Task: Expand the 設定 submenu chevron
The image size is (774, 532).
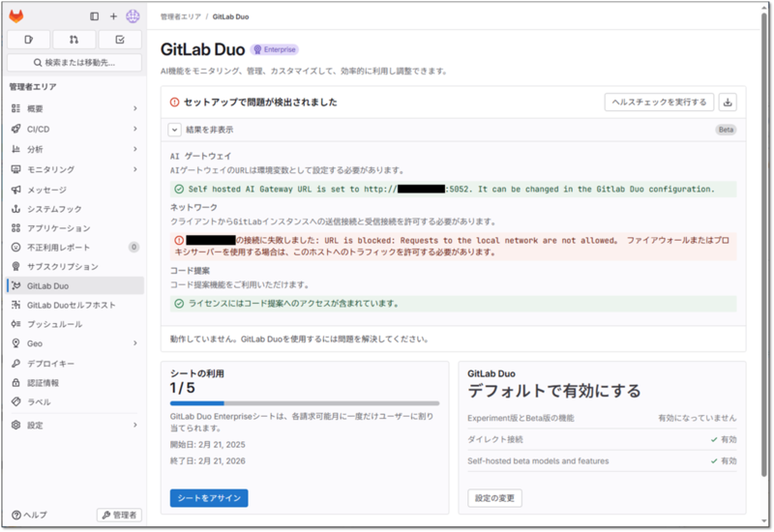Action: coord(134,425)
